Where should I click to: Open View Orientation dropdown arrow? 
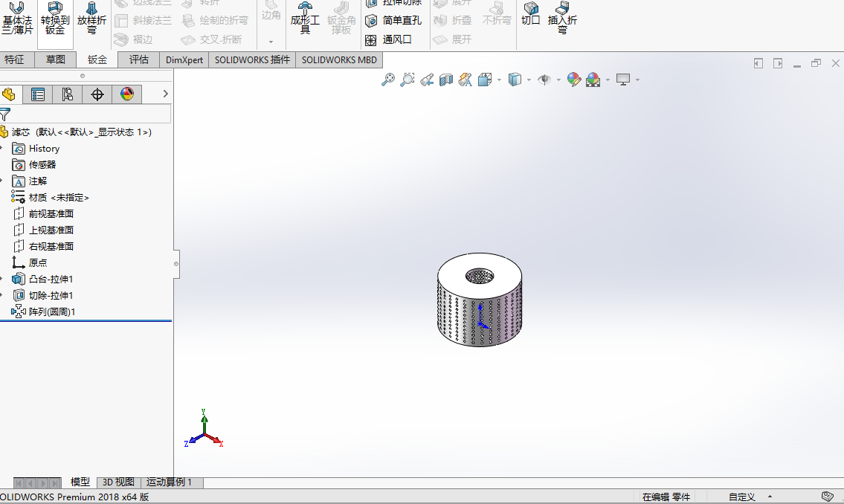point(500,80)
